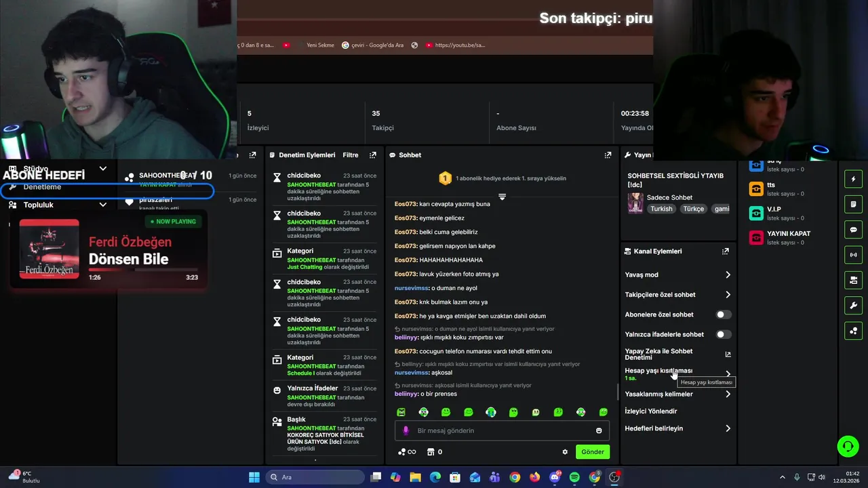Open the chat bubble sidebar icon
The height and width of the screenshot is (488, 868).
[853, 230]
